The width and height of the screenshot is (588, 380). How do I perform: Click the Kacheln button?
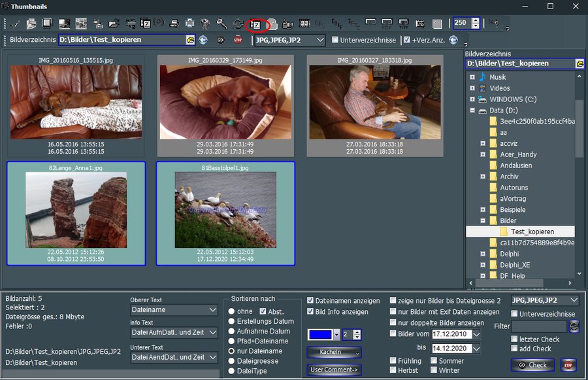click(x=334, y=352)
